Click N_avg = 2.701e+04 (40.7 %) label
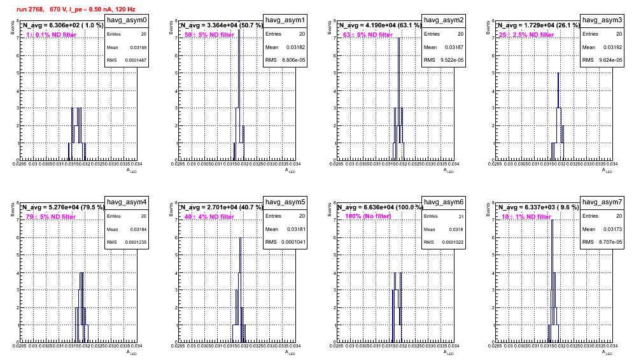This screenshot has height=364, width=634. tap(222, 207)
